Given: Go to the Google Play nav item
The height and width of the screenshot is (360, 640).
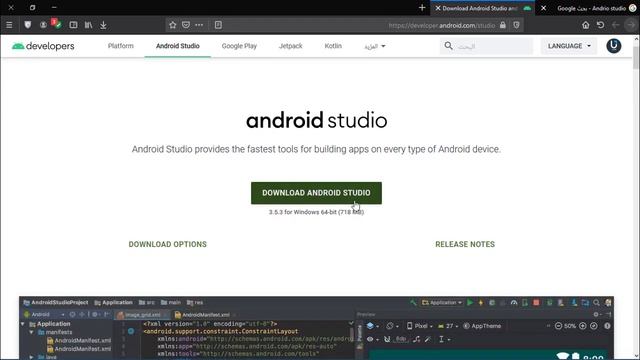Looking at the screenshot, I should pyautogui.click(x=239, y=46).
